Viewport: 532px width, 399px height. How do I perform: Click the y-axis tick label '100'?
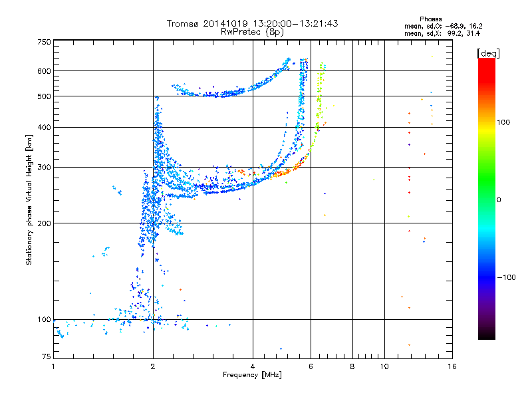44,319
